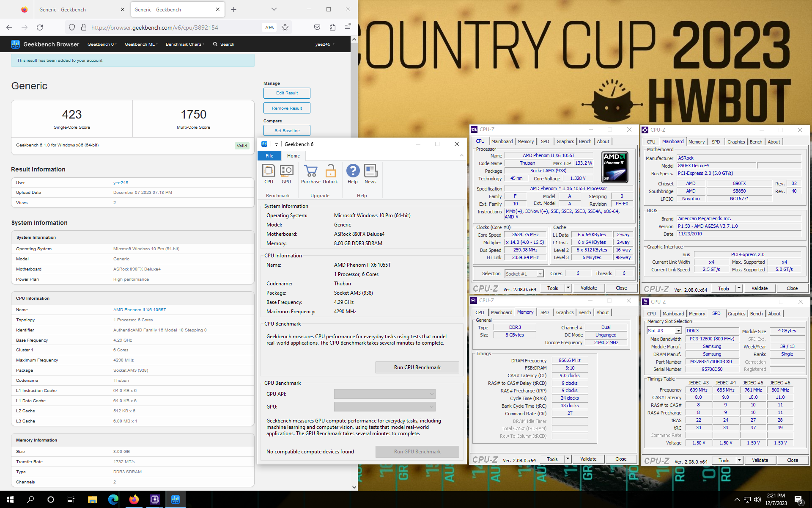The height and width of the screenshot is (508, 812).
Task: Click the Geekbench Browser logo icon
Action: click(16, 44)
